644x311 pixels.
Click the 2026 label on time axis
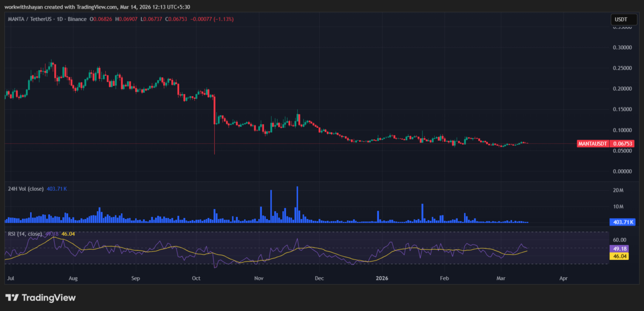tap(382, 278)
